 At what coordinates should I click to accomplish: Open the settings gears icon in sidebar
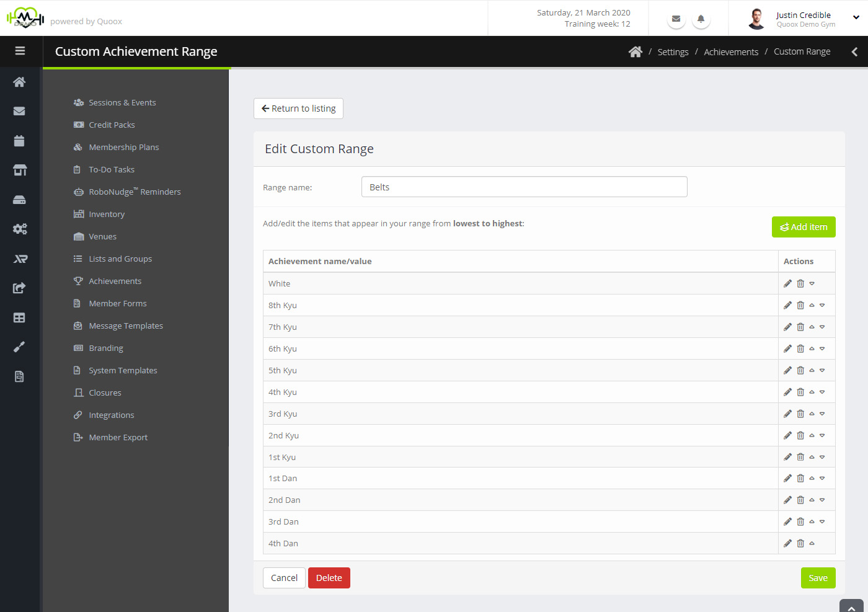tap(20, 229)
